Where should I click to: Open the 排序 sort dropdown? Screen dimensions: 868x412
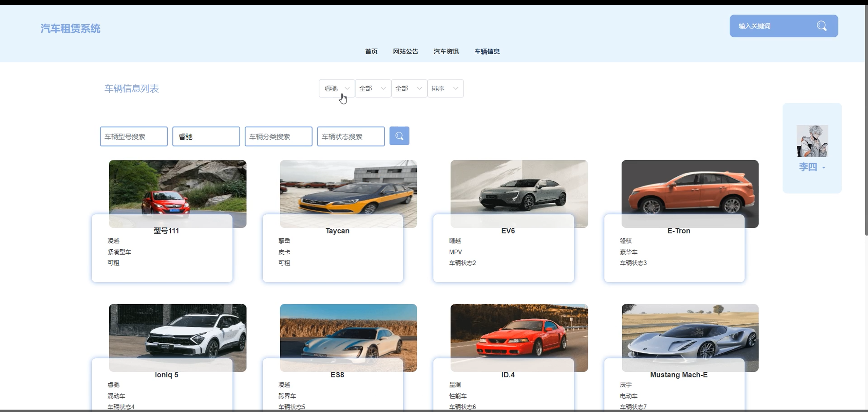(446, 88)
